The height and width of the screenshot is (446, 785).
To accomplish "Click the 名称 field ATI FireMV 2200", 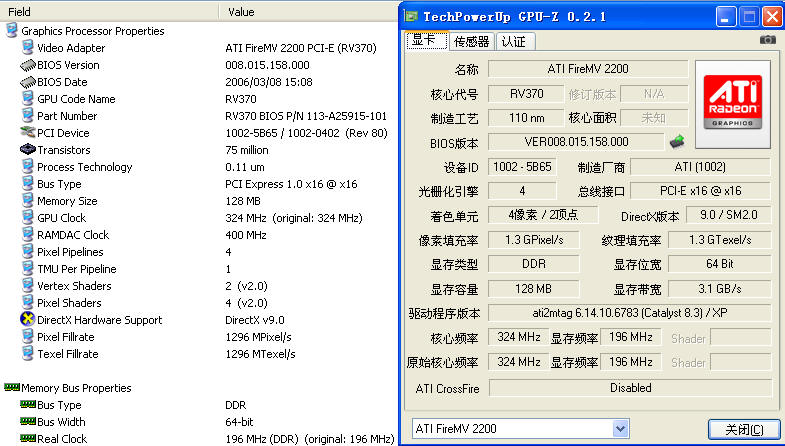I will (588, 69).
